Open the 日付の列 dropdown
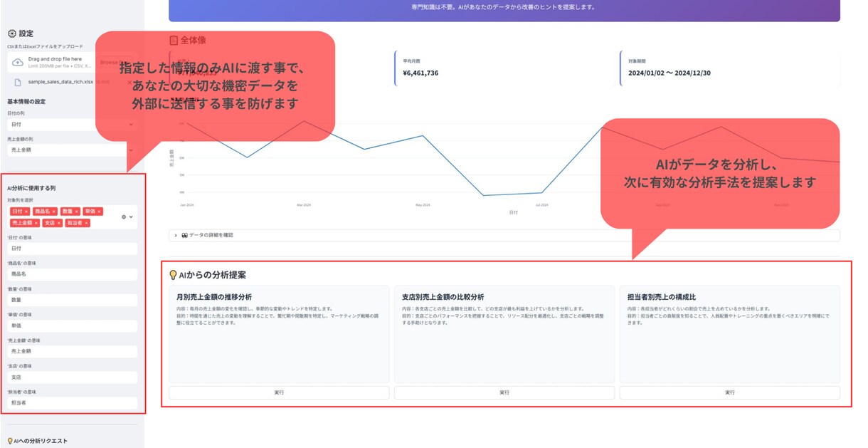This screenshot has height=448, width=868. [x=71, y=125]
